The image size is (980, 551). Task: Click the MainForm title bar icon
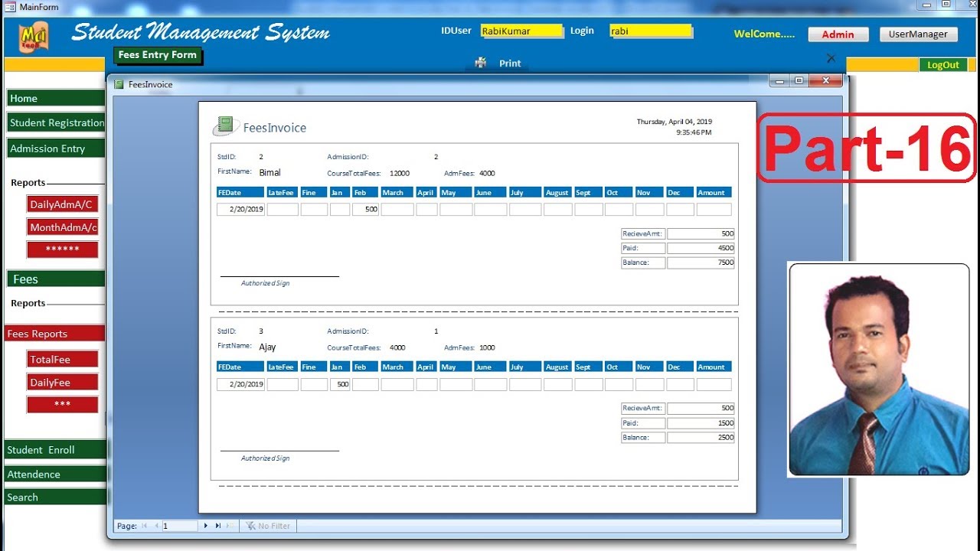(x=9, y=7)
